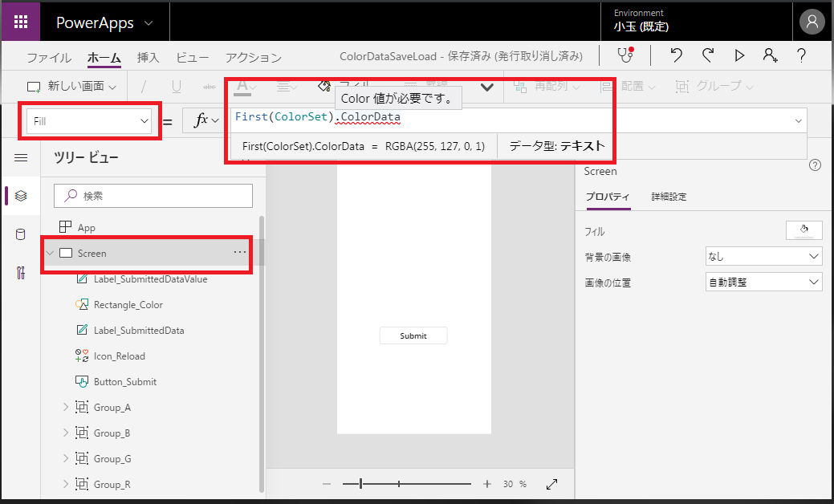
Task: Open the Data sources cylinder icon
Action: click(21, 234)
